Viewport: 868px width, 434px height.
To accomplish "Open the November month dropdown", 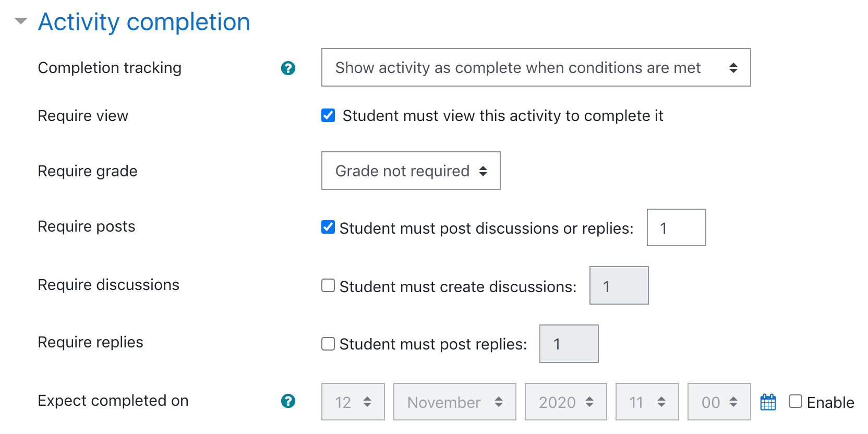I will 454,402.
